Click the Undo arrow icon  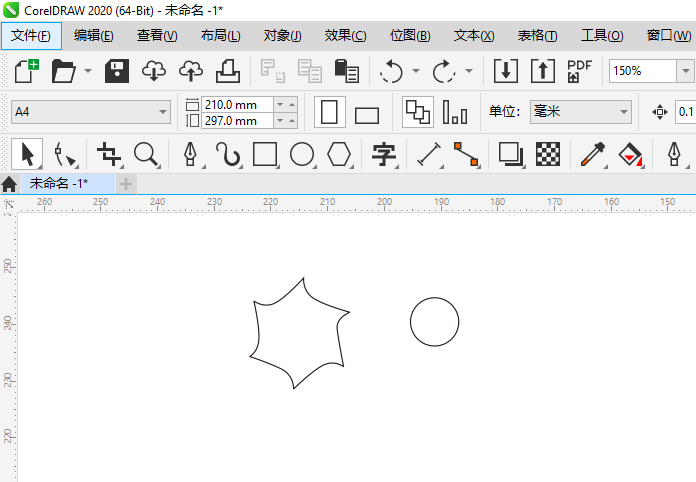pos(392,71)
